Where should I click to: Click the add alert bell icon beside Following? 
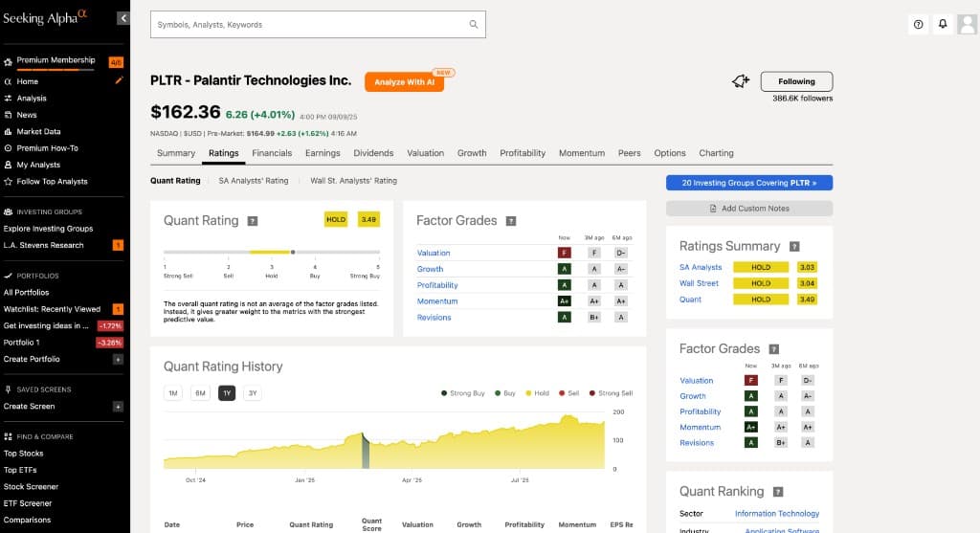click(x=741, y=81)
